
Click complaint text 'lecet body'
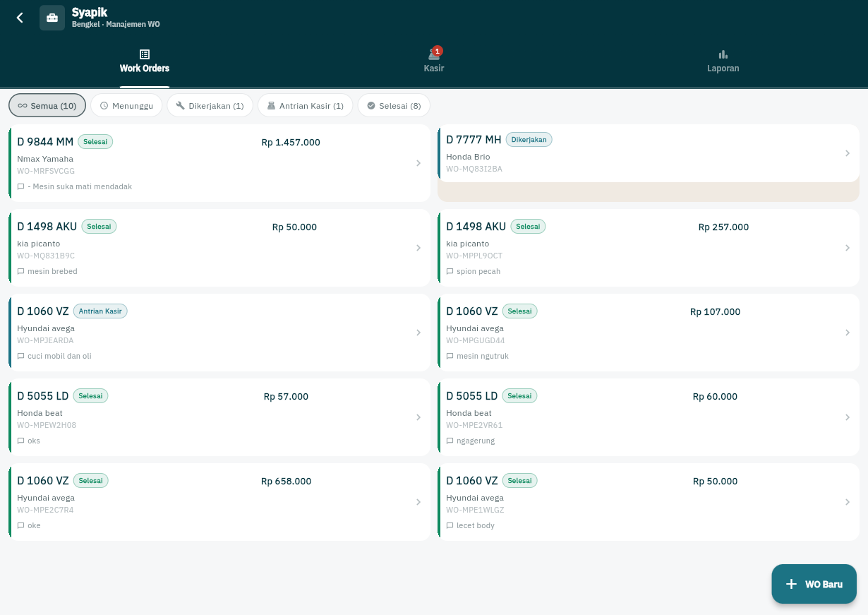click(476, 526)
